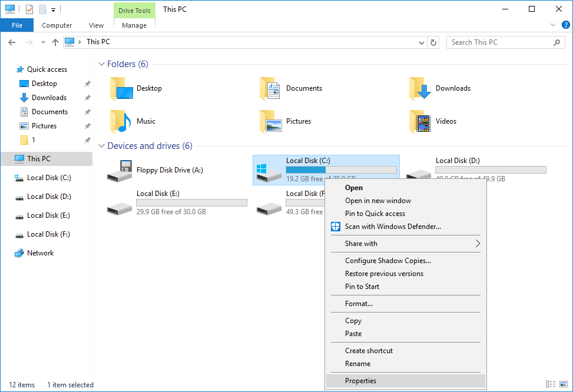
Task: Select This PC in navigation pane
Action: pos(47,159)
